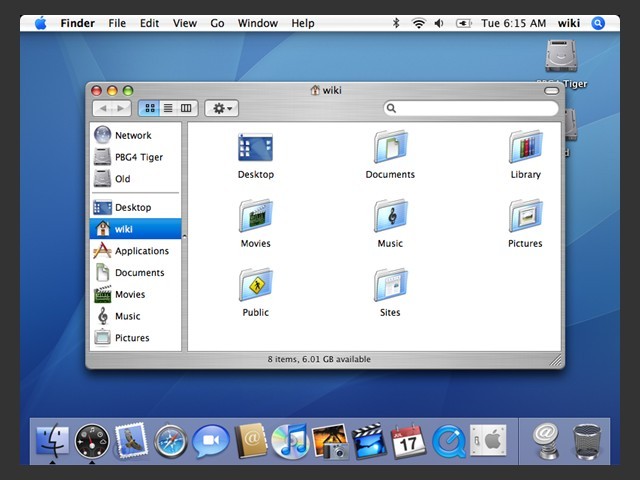Go to Music in the sidebar
The image size is (640, 480).
135,316
